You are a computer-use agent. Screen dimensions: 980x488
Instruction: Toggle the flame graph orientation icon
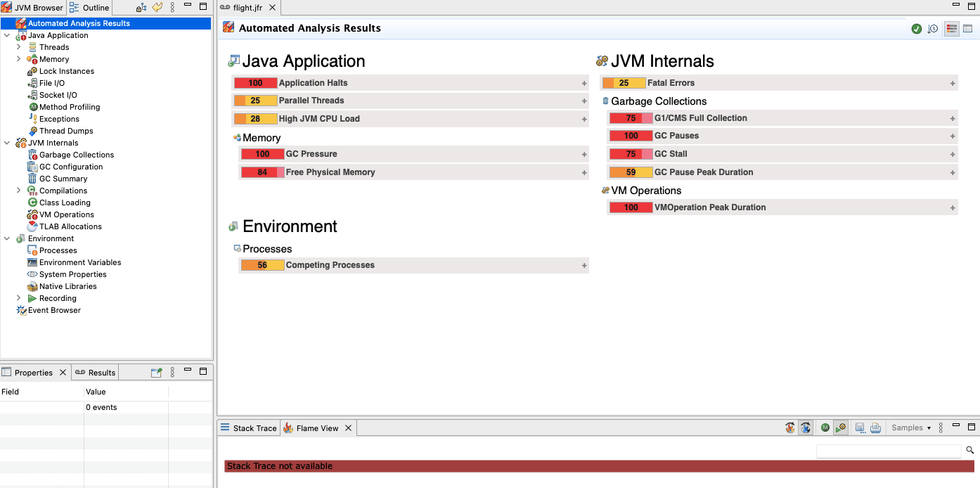789,428
